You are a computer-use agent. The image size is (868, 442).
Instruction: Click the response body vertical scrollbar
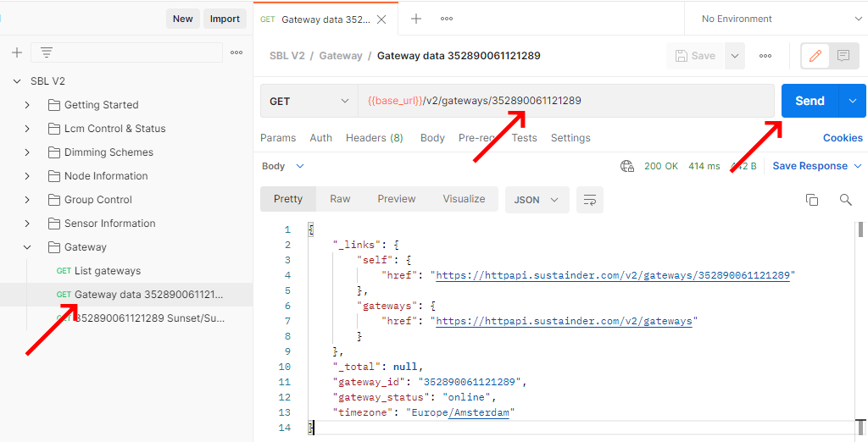point(860,229)
